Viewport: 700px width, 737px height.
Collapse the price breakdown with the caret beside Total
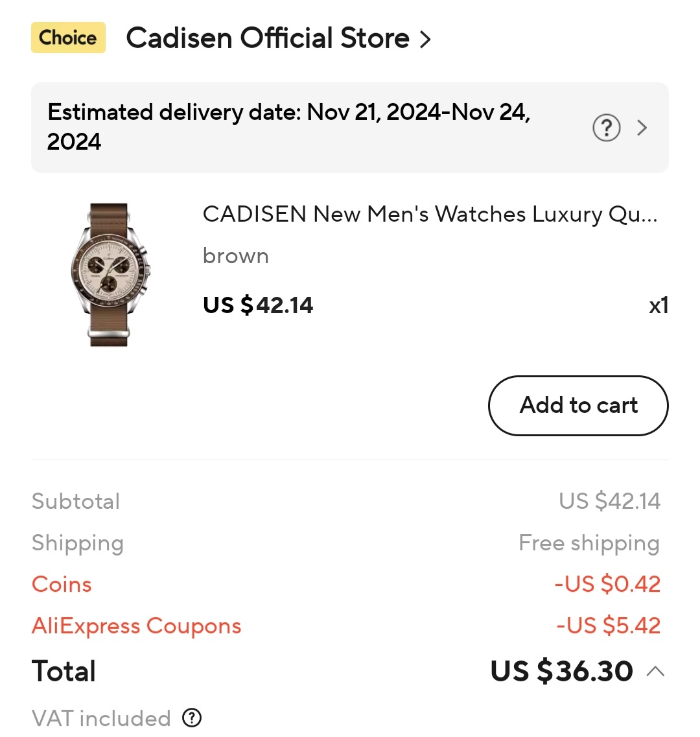coord(655,672)
